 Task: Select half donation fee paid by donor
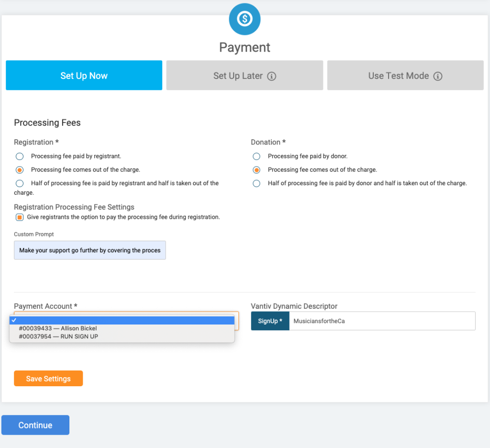click(x=256, y=183)
